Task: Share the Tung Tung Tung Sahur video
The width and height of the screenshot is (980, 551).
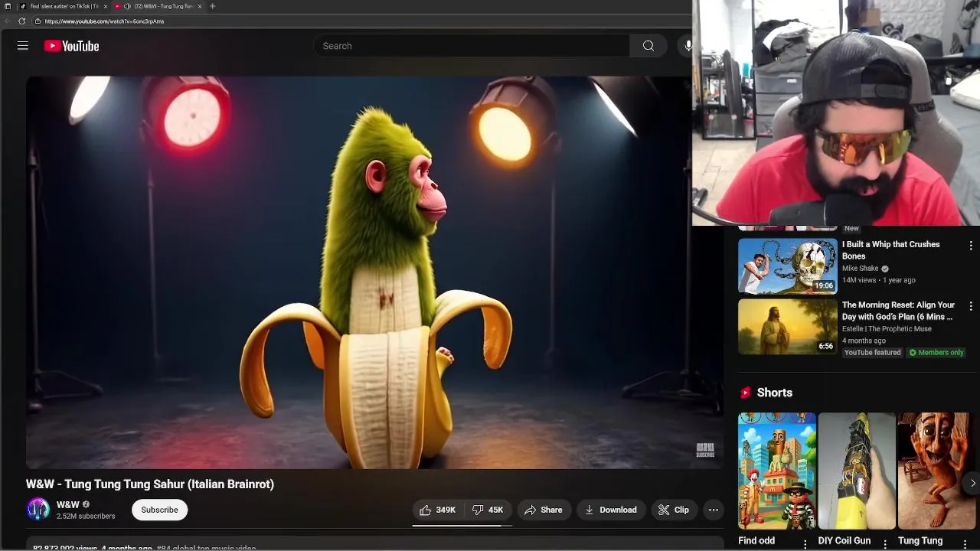Action: 543,510
